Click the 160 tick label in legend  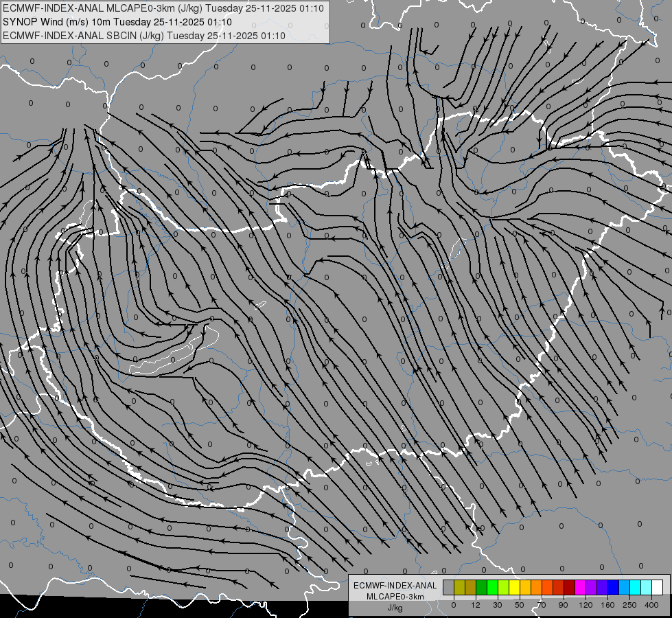[607, 605]
